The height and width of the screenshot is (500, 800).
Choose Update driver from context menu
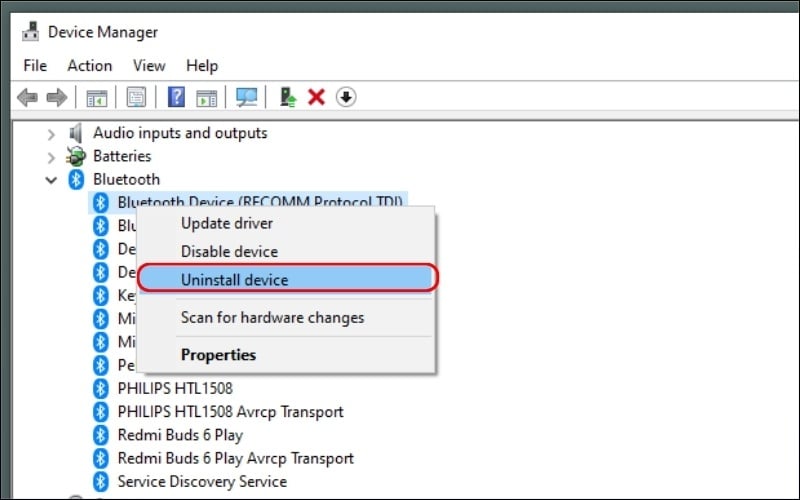(x=286, y=223)
